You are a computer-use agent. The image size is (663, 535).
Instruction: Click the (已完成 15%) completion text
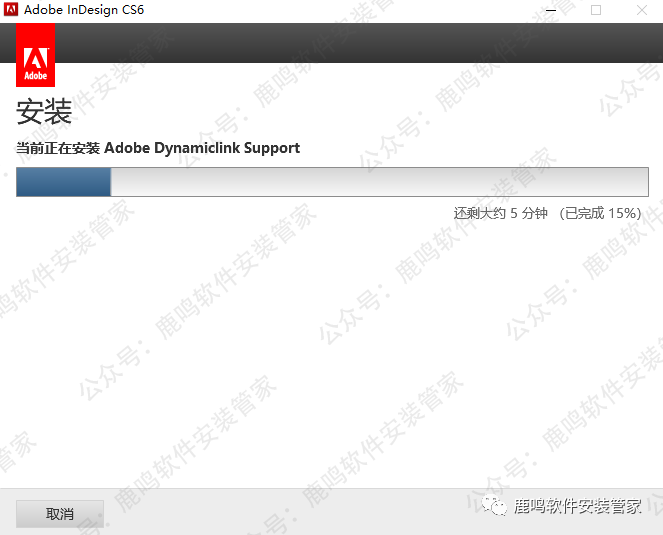tap(600, 213)
